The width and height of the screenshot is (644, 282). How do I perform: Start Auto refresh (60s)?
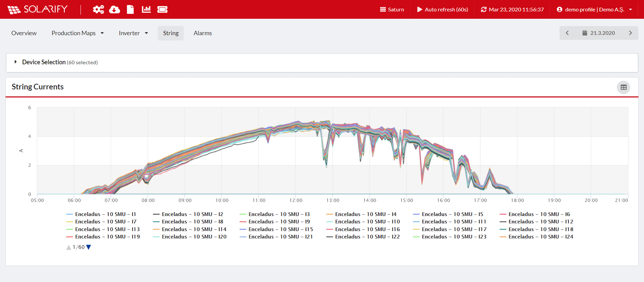point(442,9)
